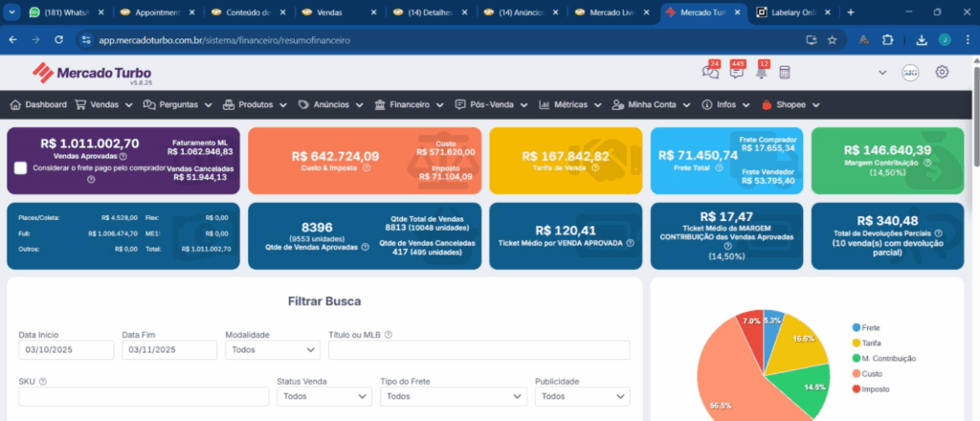Screen dimensions: 980x421
Task: Open the Tipo do Frete dropdown
Action: coord(453,396)
